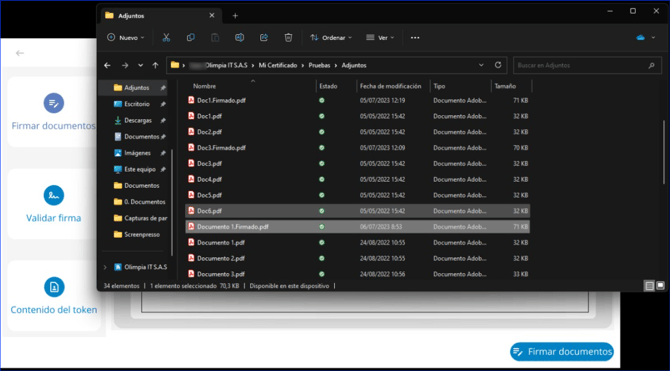Screen dimensions: 670x371
Task: Click the Share icon in Explorer toolbar
Action: coord(264,38)
